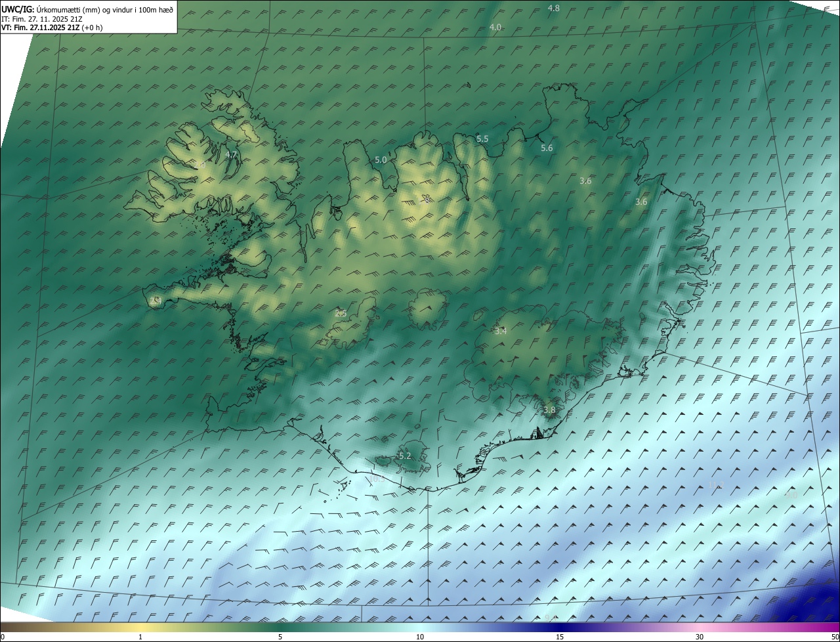Click the 30 tick on the colour scale
This screenshot has height=642, width=840.
coord(700,637)
